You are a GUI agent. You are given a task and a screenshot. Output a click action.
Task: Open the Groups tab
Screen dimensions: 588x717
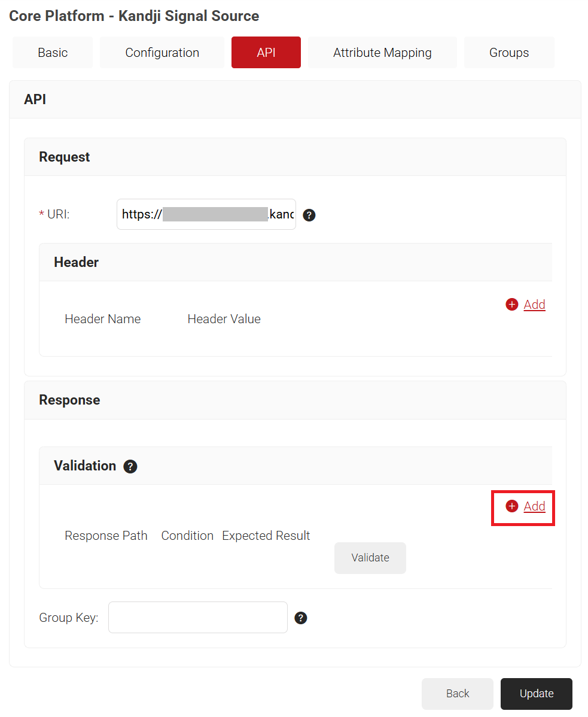(509, 53)
